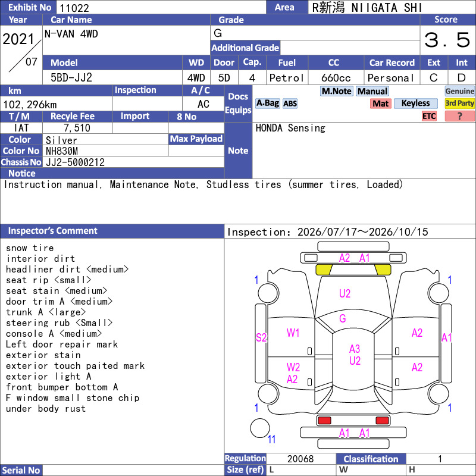
Task: Select the W1 mark on left front door
Action: pos(293,333)
